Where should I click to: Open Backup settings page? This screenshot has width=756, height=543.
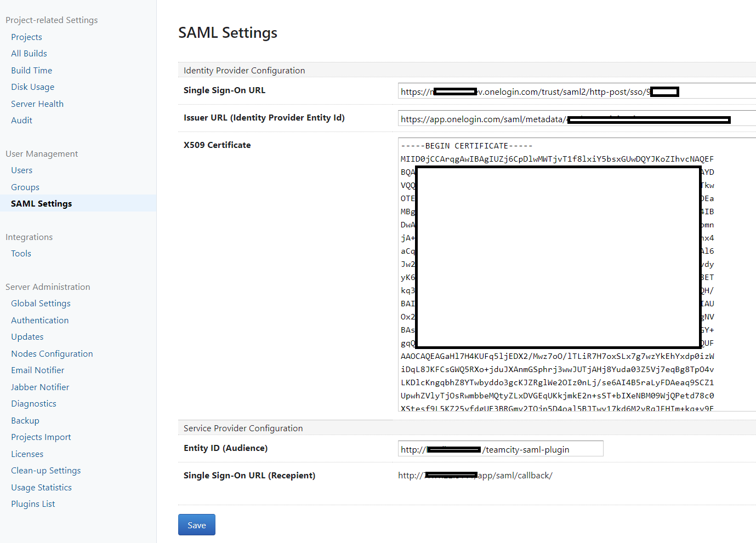pos(25,421)
